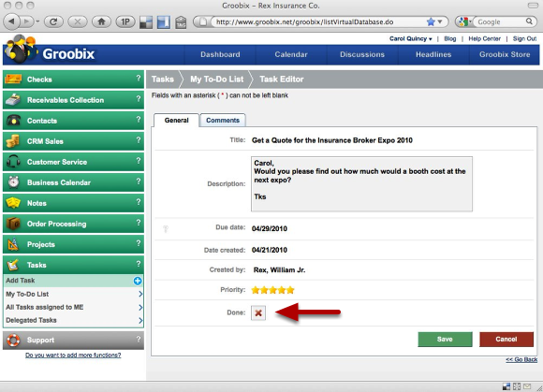Open the Groobix Store menu

coord(505,54)
